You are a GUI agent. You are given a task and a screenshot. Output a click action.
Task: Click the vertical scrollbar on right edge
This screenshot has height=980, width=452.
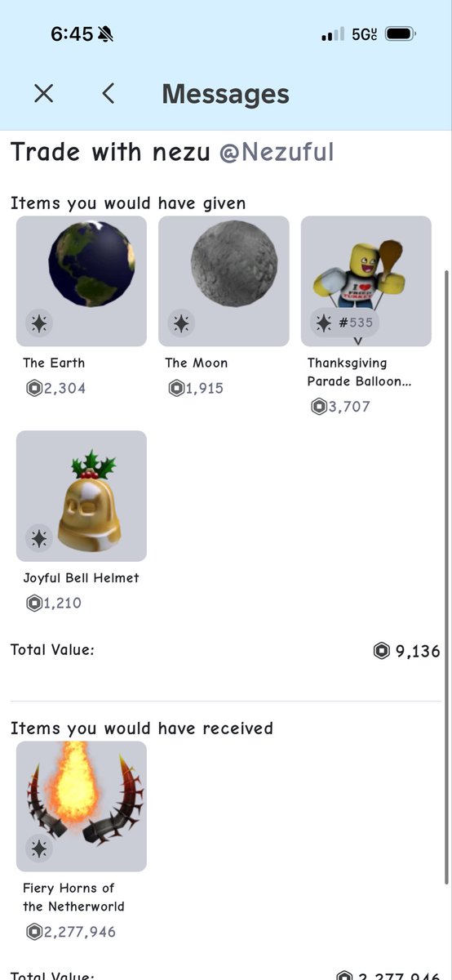click(x=445, y=576)
